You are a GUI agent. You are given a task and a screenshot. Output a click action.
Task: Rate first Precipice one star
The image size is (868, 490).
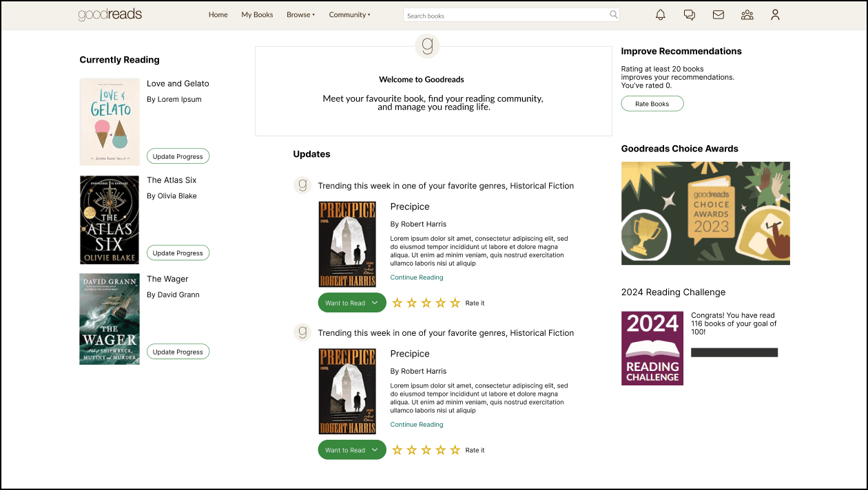pos(397,303)
